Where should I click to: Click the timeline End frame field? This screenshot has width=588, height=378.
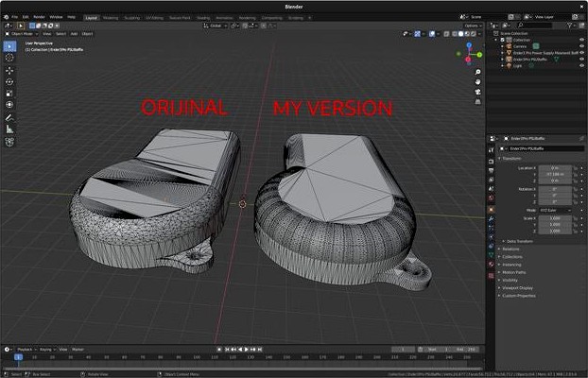click(x=462, y=349)
